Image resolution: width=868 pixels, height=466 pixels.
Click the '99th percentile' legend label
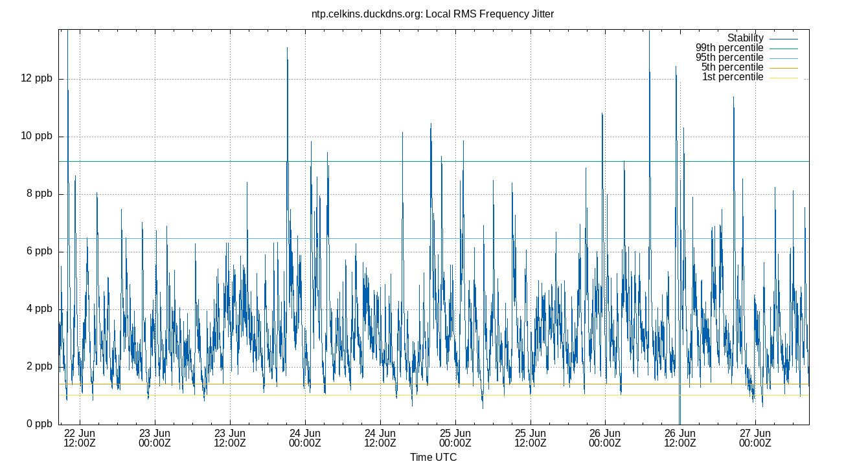(729, 48)
